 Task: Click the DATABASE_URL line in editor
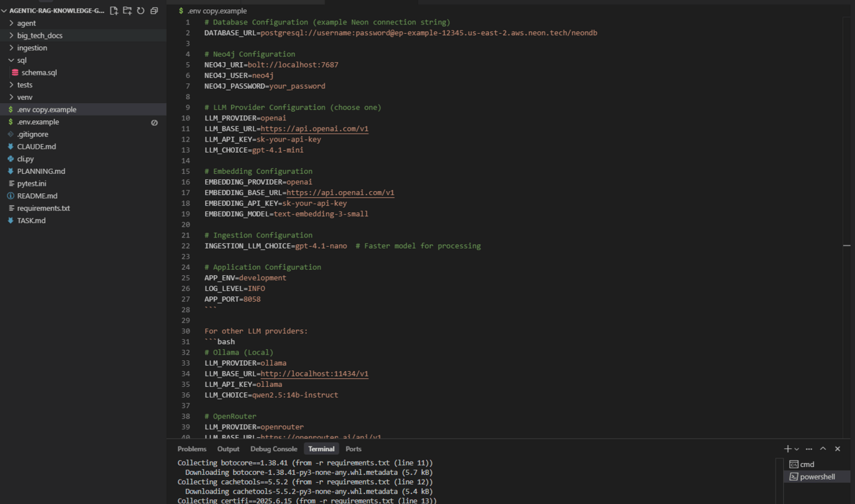400,33
